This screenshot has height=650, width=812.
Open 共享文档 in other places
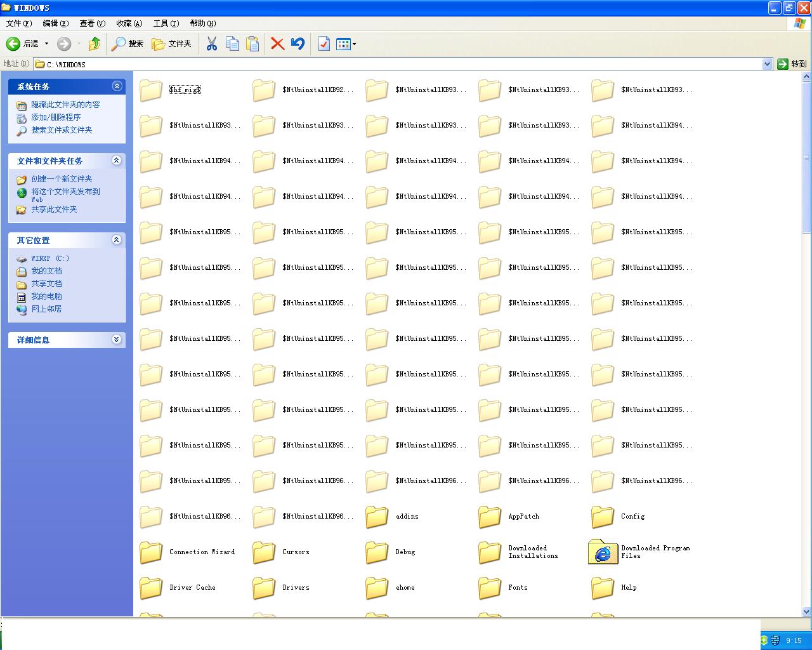pyautogui.click(x=46, y=284)
